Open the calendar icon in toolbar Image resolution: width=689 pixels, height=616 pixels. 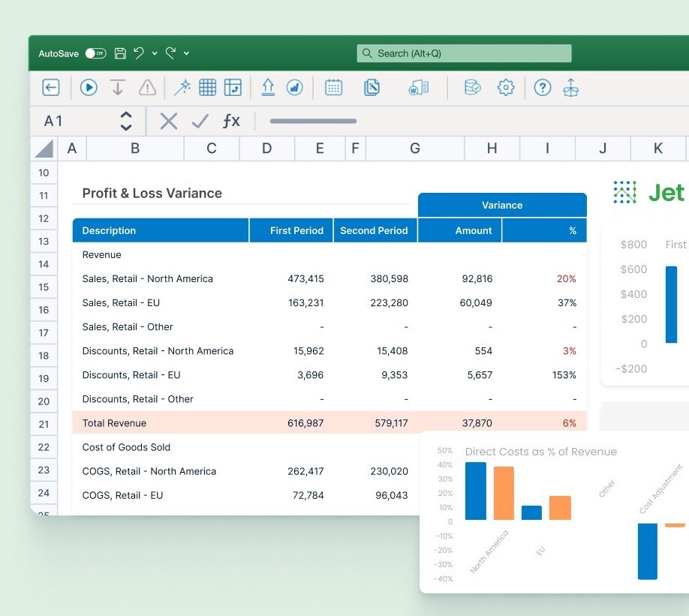(x=333, y=88)
